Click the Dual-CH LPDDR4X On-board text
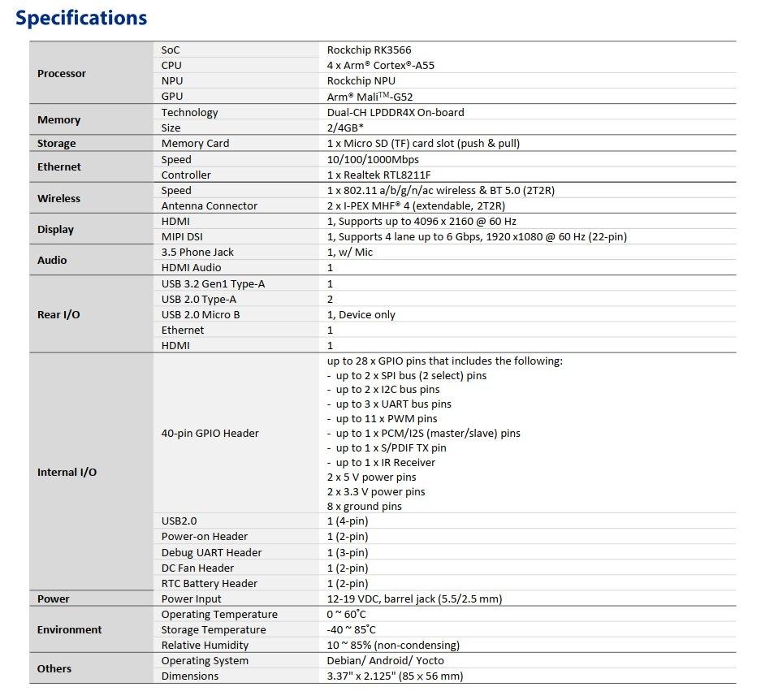Image resolution: width=761 pixels, height=700 pixels. pos(396,113)
